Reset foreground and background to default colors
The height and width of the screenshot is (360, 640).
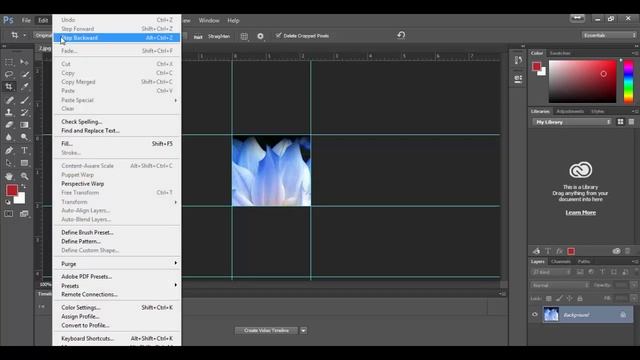8,202
